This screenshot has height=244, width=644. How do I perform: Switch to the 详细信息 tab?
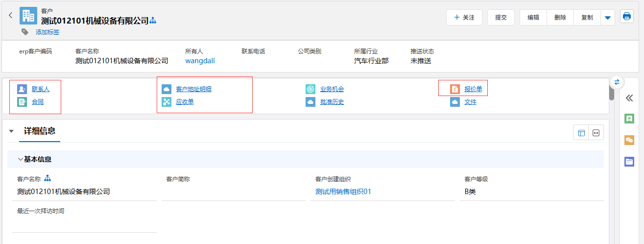40,131
